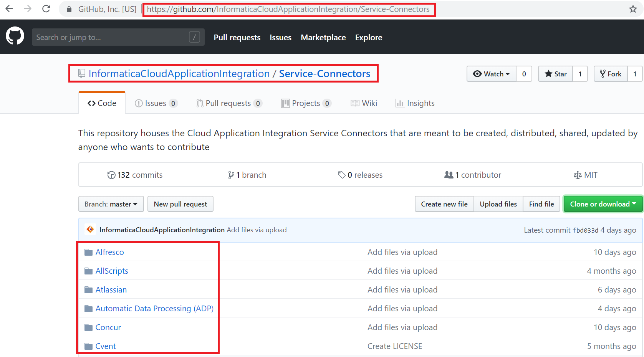Viewport: 644px width, 357px height.
Task: Open GitHub home via the Octocat logo
Action: pos(15,36)
